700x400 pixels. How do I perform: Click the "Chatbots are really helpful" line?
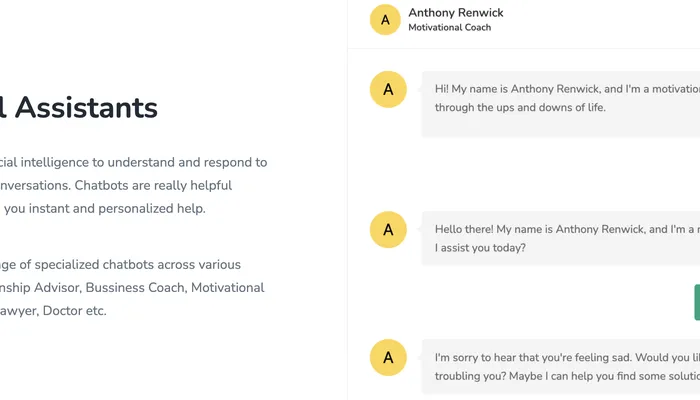tap(117, 185)
